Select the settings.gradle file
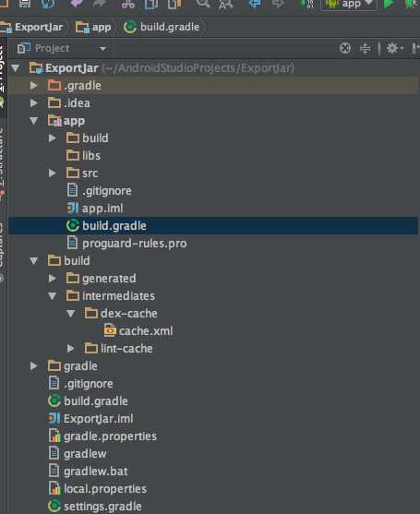Screen dimensions: 420x514 (95, 507)
